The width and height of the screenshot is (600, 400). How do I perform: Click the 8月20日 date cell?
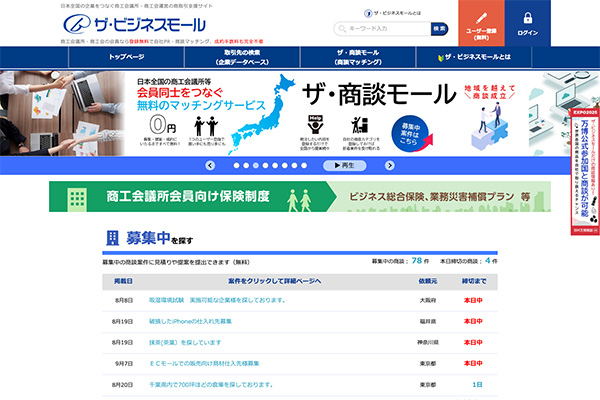pos(122,384)
